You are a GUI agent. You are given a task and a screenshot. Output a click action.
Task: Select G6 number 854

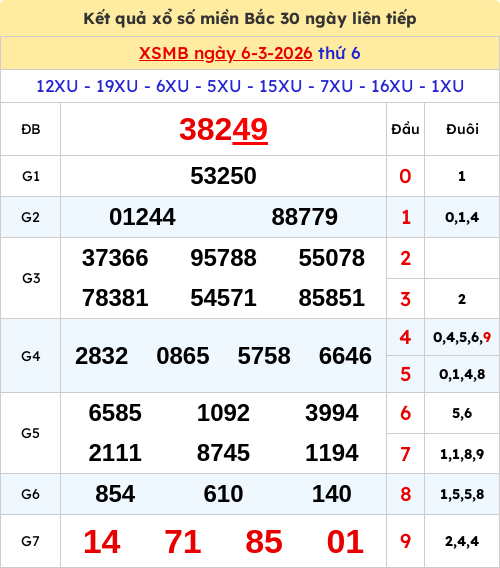115,494
